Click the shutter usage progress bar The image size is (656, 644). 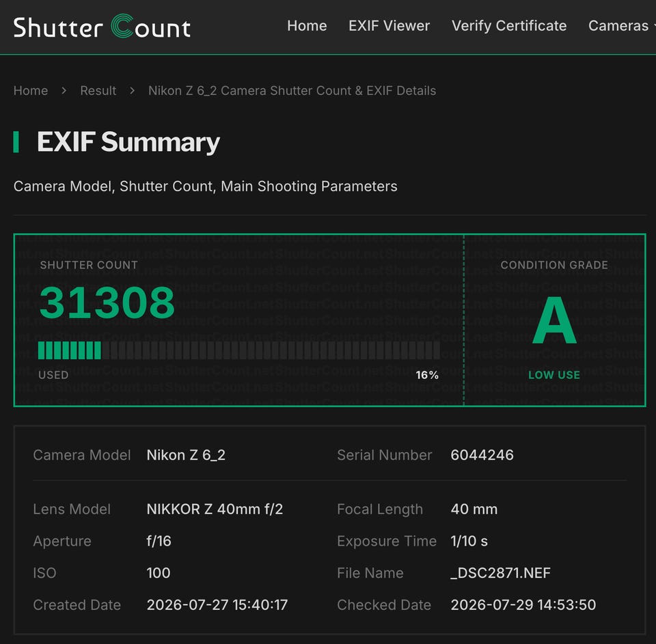click(x=239, y=350)
